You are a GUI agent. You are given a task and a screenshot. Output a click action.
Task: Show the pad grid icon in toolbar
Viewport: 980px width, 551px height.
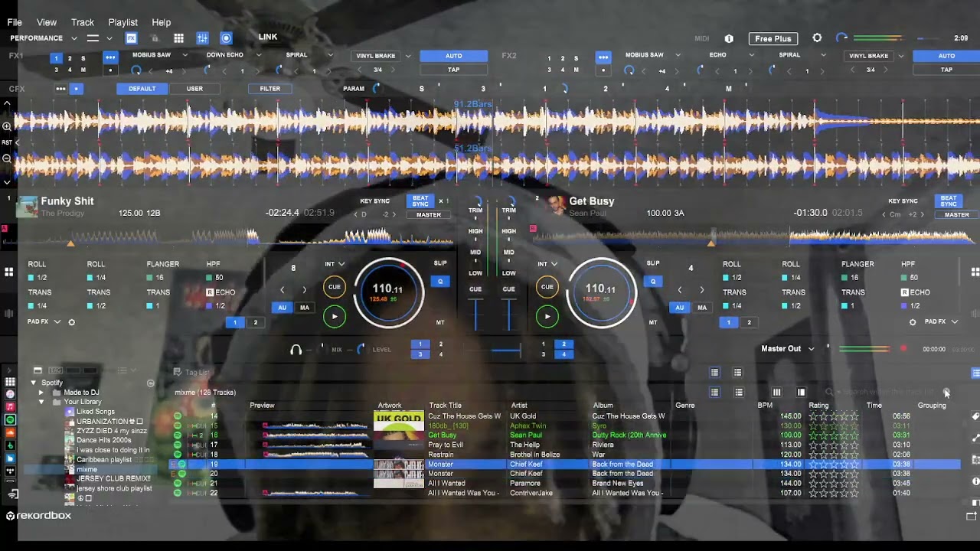point(178,38)
